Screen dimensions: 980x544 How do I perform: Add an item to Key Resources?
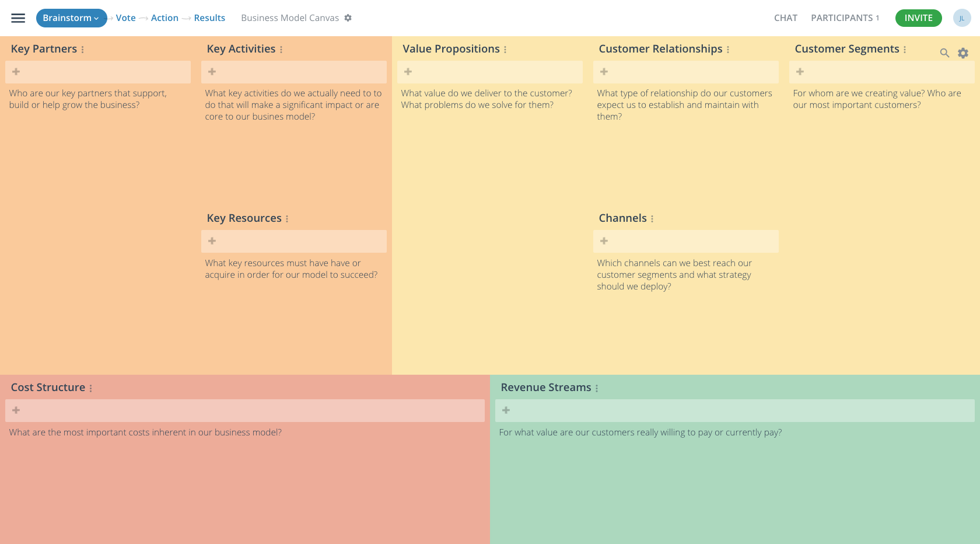point(212,240)
